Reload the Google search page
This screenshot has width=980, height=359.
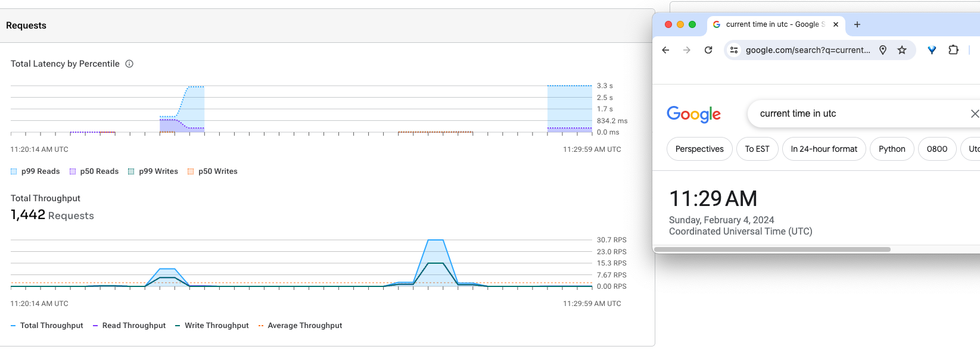pyautogui.click(x=708, y=50)
